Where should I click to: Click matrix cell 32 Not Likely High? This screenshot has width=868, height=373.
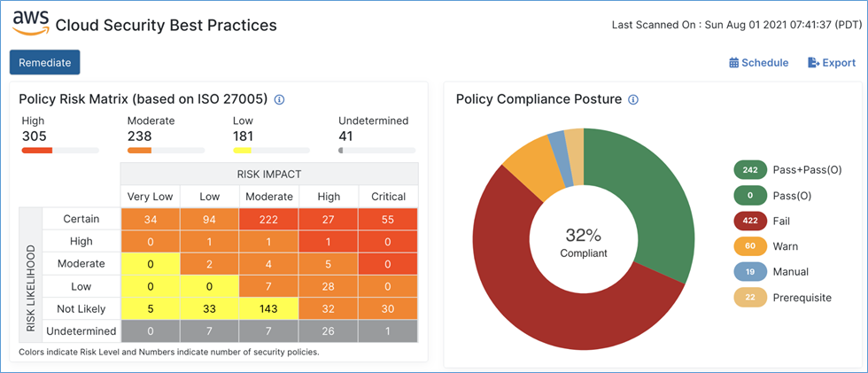329,309
